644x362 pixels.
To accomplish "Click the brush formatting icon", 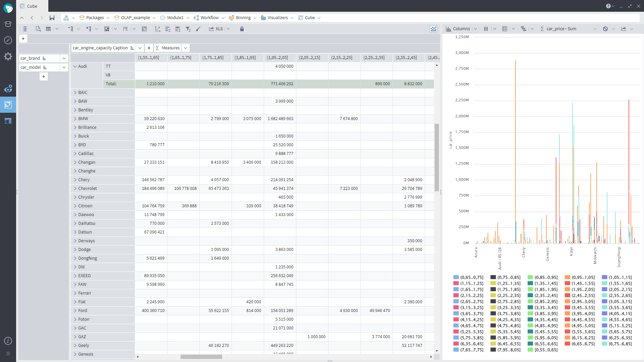I will click(x=198, y=29).
